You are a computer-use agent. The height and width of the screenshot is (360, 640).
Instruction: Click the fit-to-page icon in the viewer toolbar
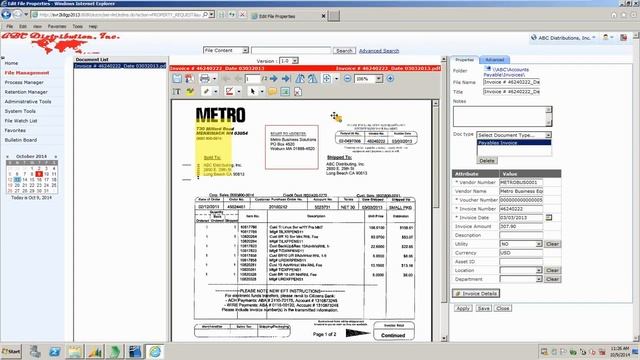point(327,78)
